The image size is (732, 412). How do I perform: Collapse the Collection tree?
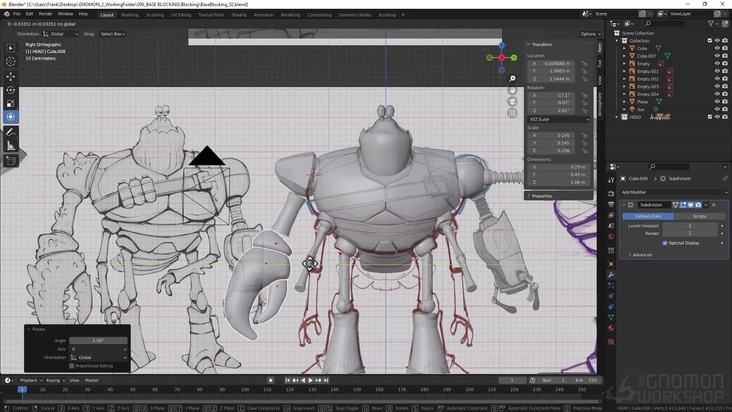point(617,41)
